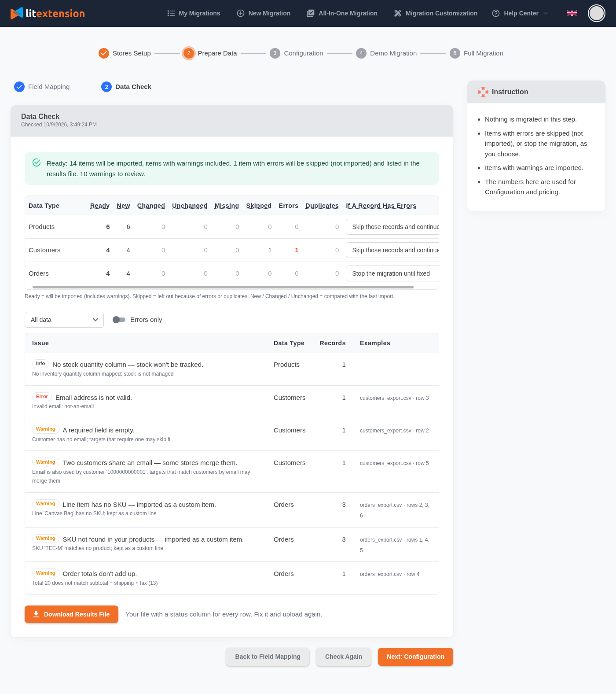Image resolution: width=616 pixels, height=694 pixels.
Task: Click the red Customers errors count
Action: [297, 250]
